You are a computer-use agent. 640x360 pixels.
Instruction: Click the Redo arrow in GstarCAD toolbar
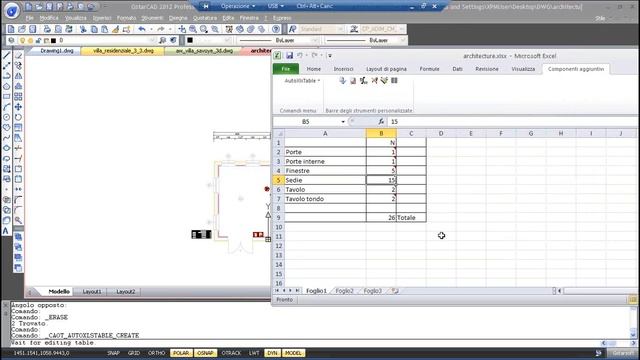pos(161,29)
